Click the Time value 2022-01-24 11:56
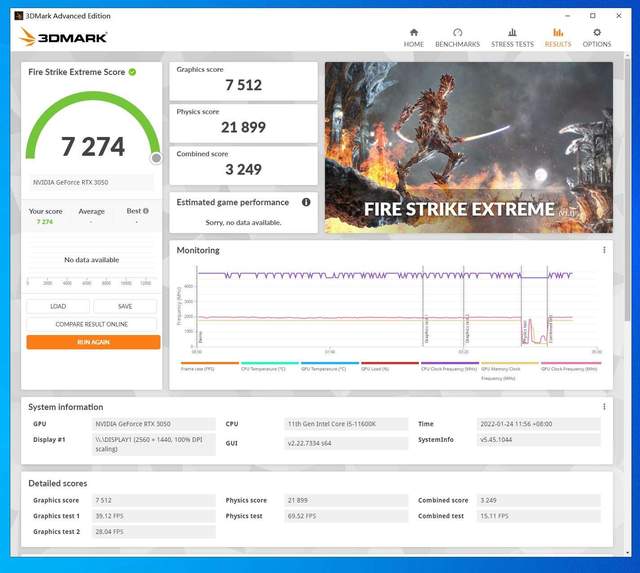This screenshot has width=640, height=573. tap(538, 424)
